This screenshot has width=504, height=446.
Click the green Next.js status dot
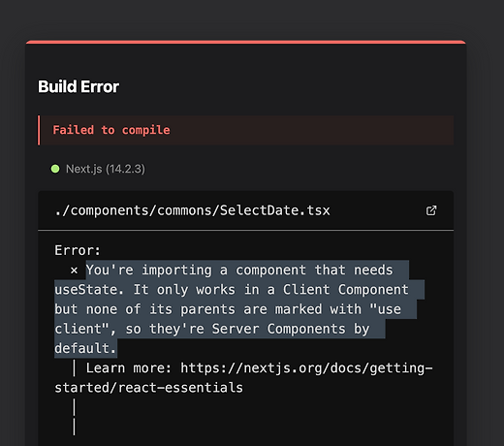pos(55,169)
